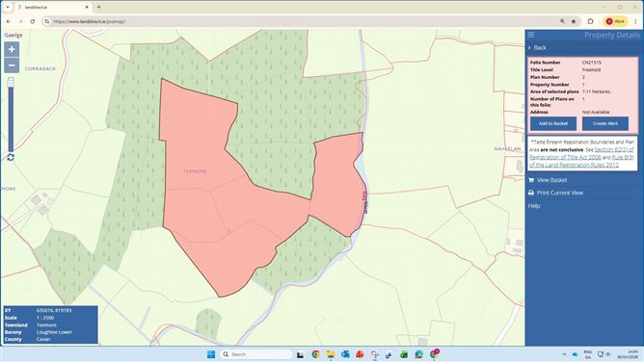Image resolution: width=644 pixels, height=362 pixels.
Task: Open Google Chrome from the taskbar
Action: 315,354
